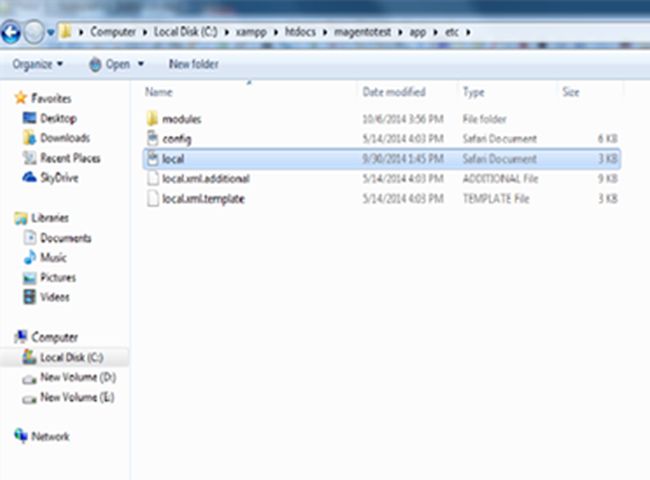Click the "File folder" type cell

tap(485, 119)
